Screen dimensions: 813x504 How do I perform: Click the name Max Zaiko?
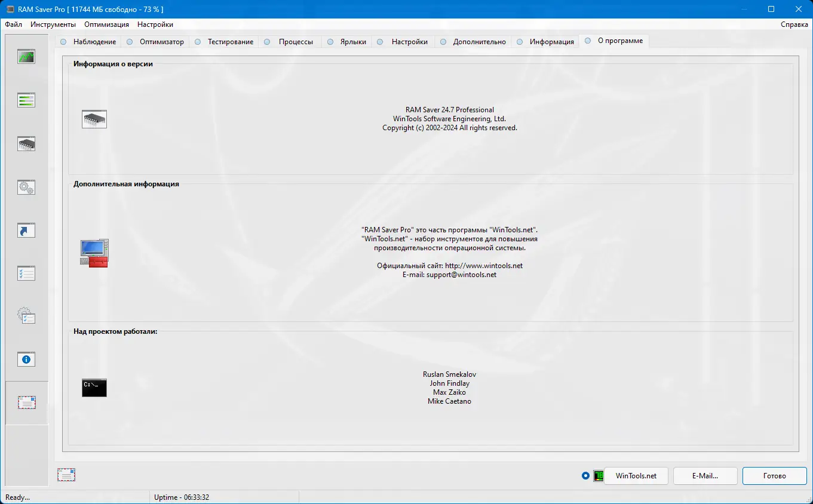click(450, 392)
